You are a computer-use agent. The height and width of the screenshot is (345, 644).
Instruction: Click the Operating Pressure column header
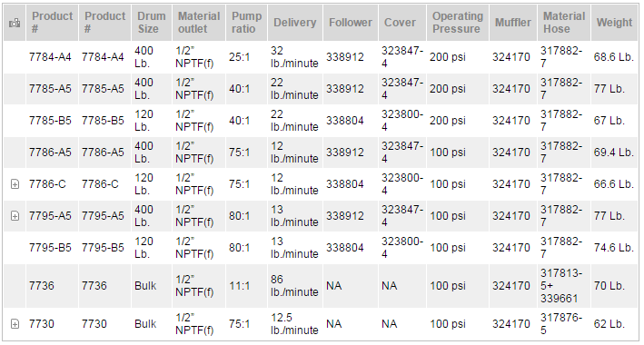point(458,23)
